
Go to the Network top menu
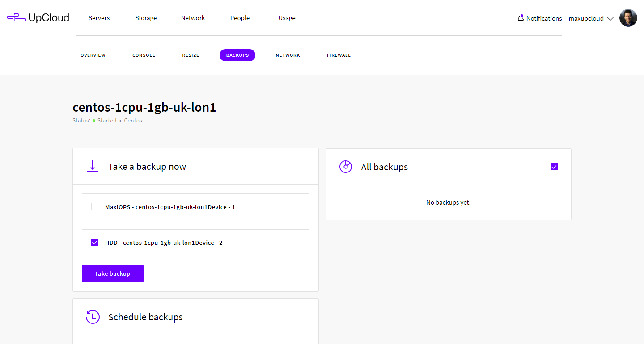(193, 18)
